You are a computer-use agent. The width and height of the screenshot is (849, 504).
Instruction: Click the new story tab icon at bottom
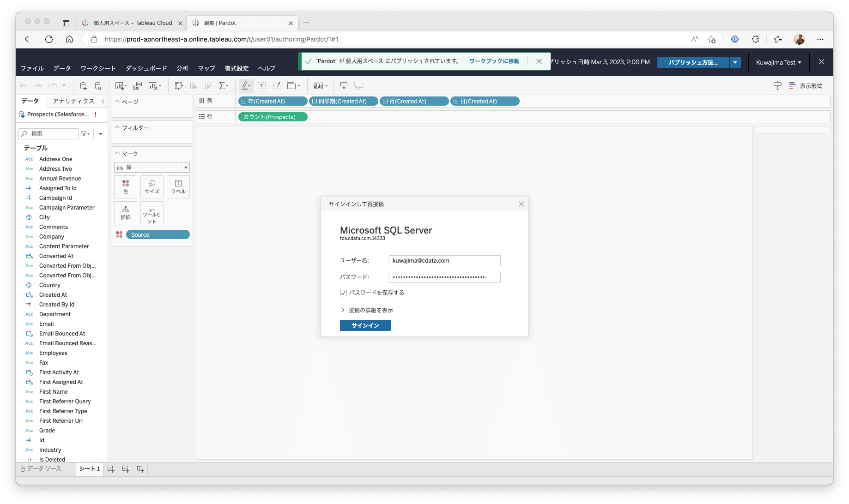pyautogui.click(x=140, y=469)
